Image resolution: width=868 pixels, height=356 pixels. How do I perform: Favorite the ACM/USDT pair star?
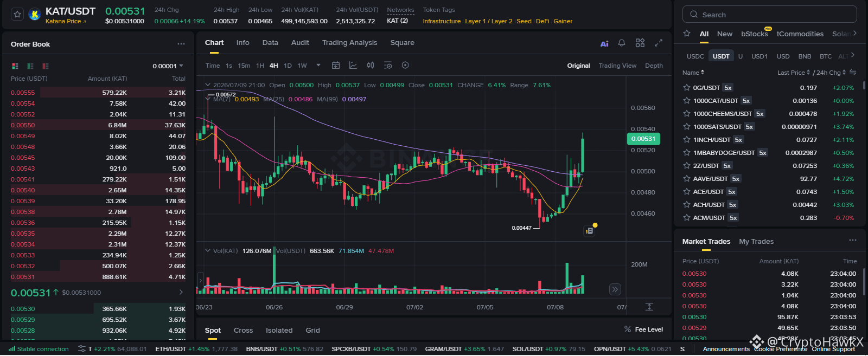pos(687,217)
